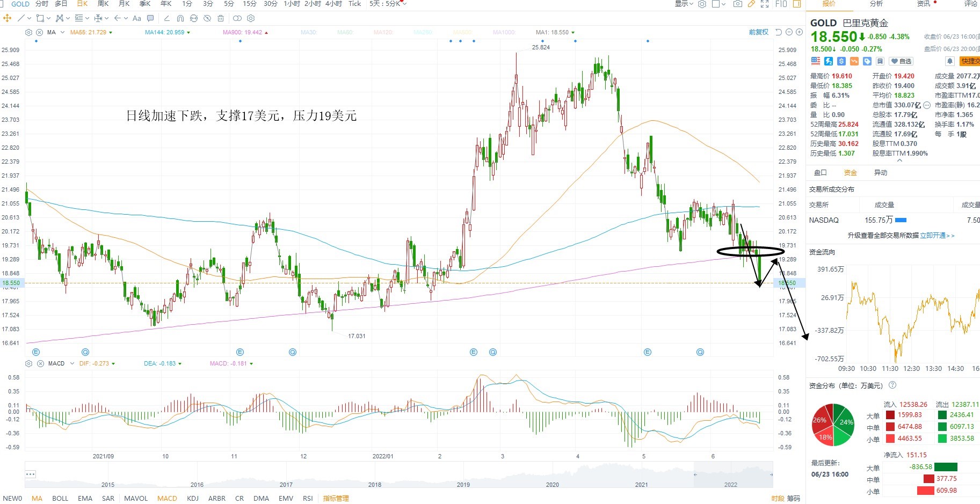The width and height of the screenshot is (980, 504).
Task: Expand the chart to fullscreen
Action: point(765,4)
